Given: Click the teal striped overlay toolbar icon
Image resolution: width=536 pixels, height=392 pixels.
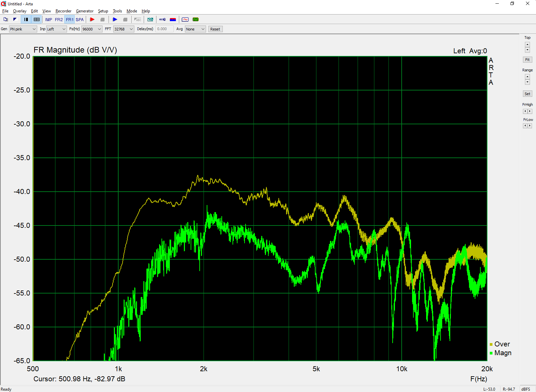Looking at the screenshot, I should coord(150,19).
